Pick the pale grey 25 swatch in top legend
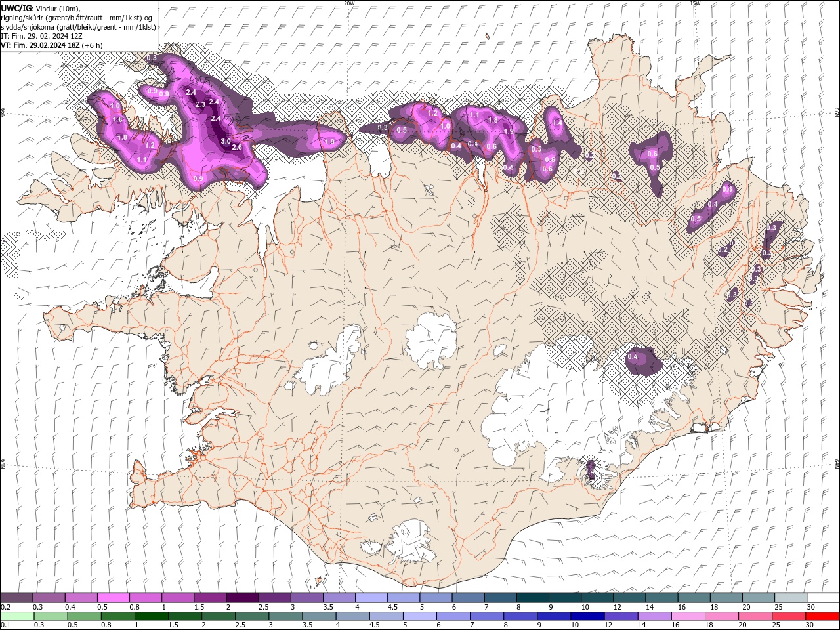This screenshot has width=840, height=630. point(790,598)
